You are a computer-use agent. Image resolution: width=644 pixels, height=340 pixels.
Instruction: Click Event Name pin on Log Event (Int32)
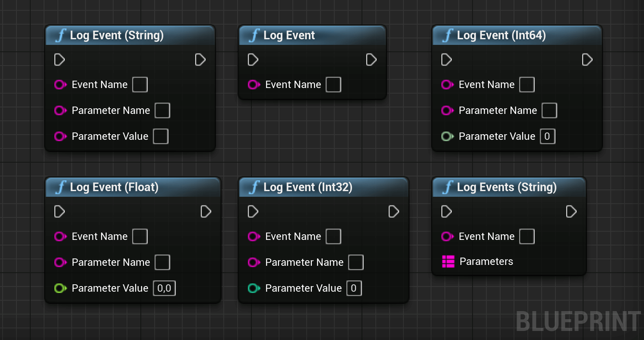[254, 236]
